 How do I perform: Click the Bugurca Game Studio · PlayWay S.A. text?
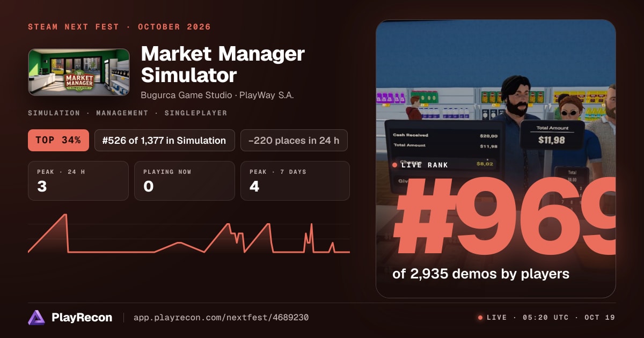217,95
